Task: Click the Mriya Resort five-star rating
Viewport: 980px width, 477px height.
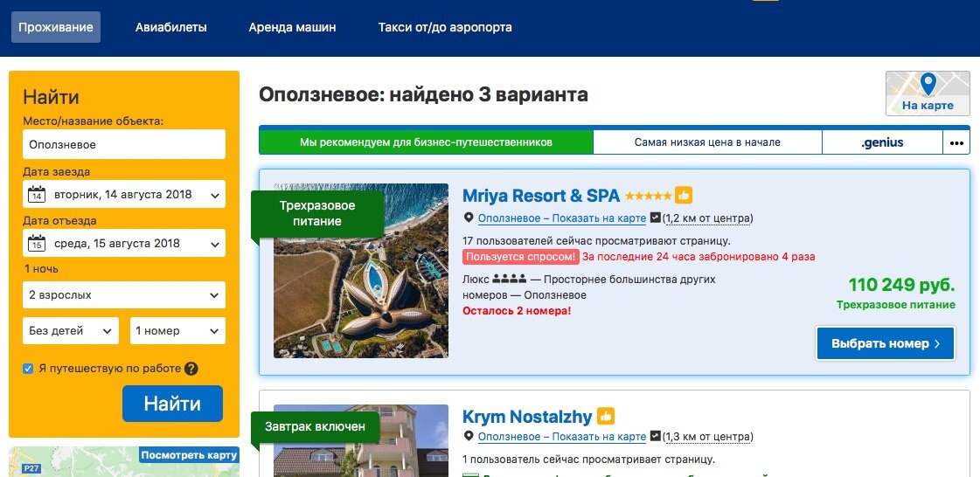Action: click(648, 196)
